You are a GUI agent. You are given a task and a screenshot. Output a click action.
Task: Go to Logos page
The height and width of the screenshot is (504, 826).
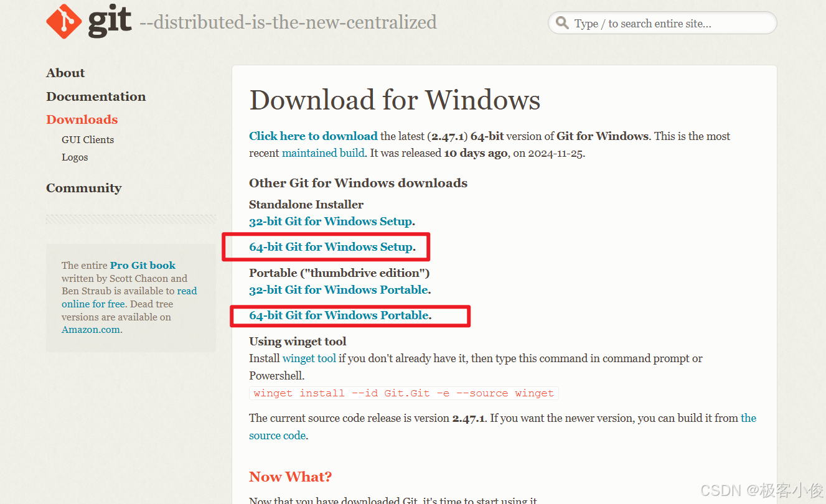click(x=75, y=157)
